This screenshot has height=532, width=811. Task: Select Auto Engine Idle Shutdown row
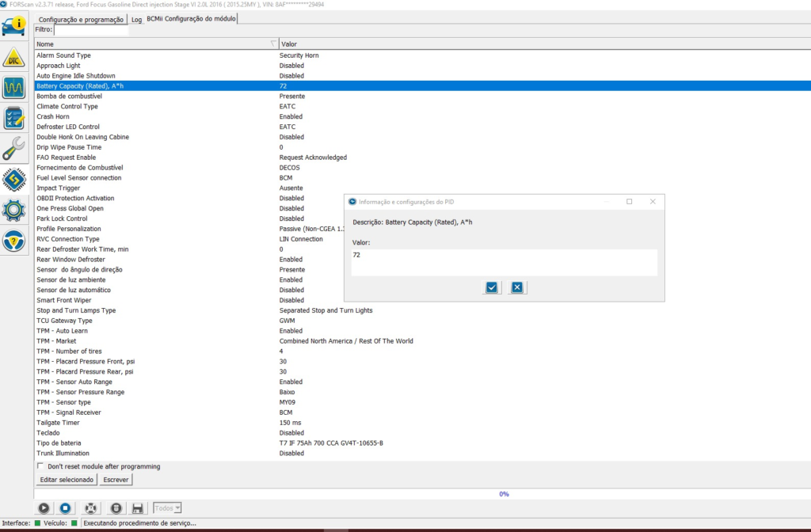pos(423,76)
